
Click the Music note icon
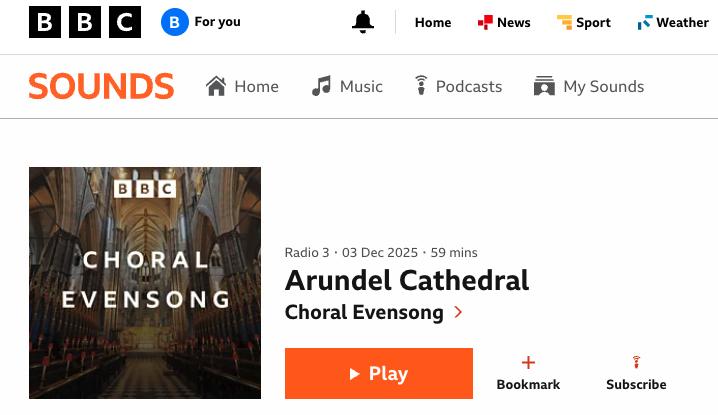point(321,86)
